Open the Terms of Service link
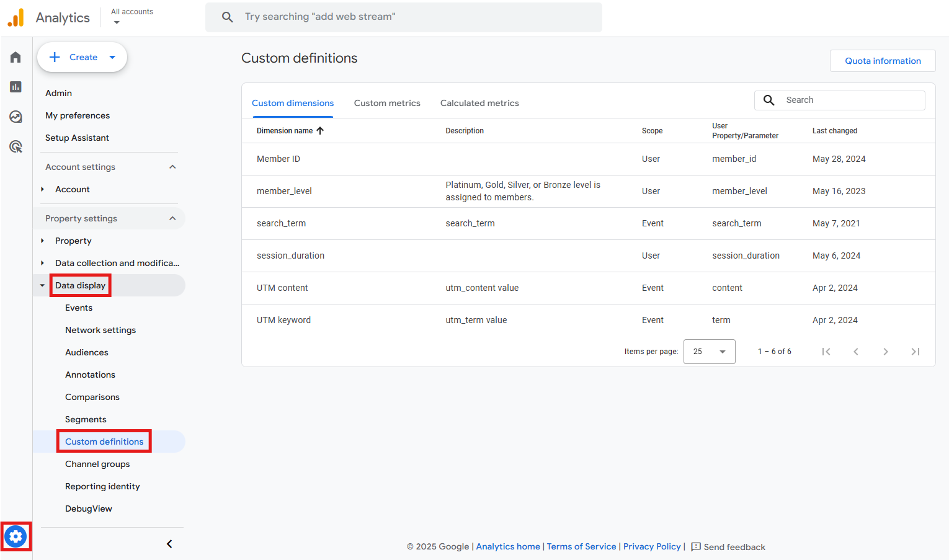 581,546
